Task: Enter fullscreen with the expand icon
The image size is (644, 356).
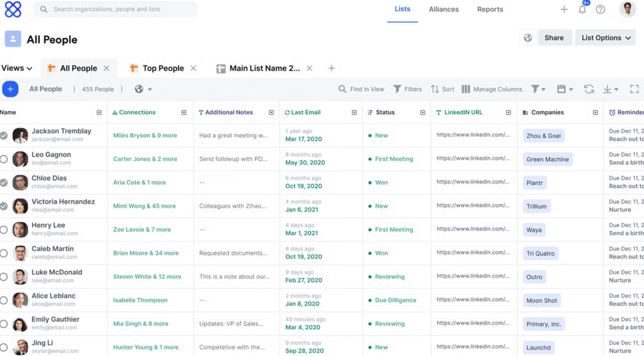Action: [x=634, y=89]
